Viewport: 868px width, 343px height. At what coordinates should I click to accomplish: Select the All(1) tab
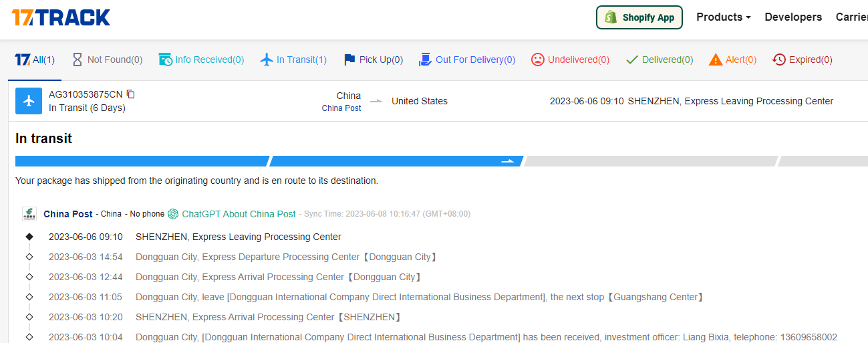click(x=35, y=60)
